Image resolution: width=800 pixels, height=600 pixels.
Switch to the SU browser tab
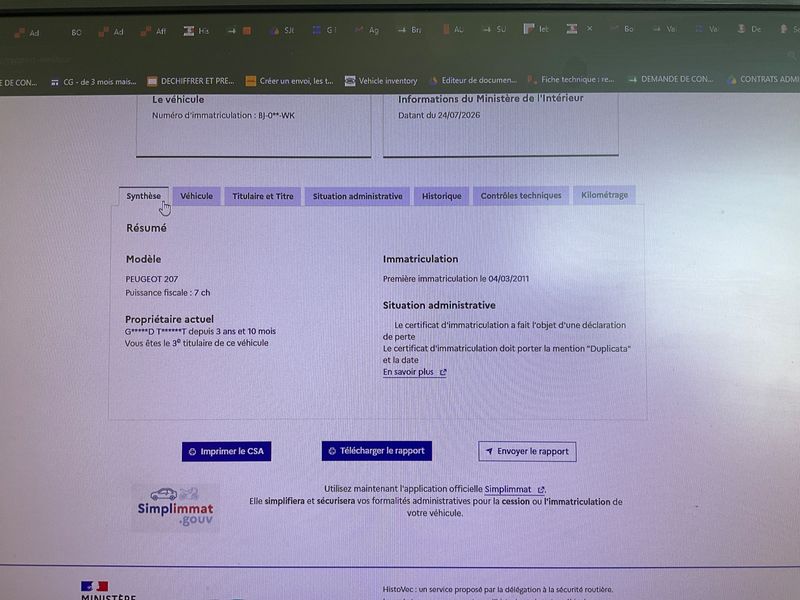(494, 30)
